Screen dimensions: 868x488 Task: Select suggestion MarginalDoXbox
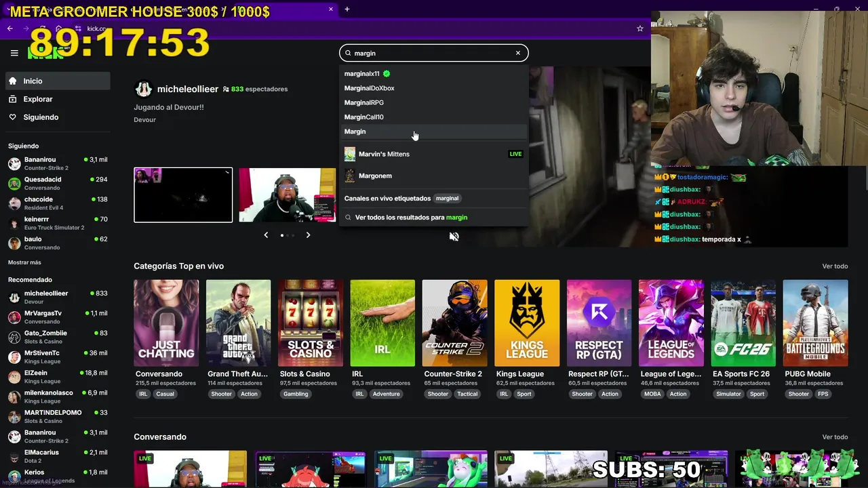pos(434,88)
